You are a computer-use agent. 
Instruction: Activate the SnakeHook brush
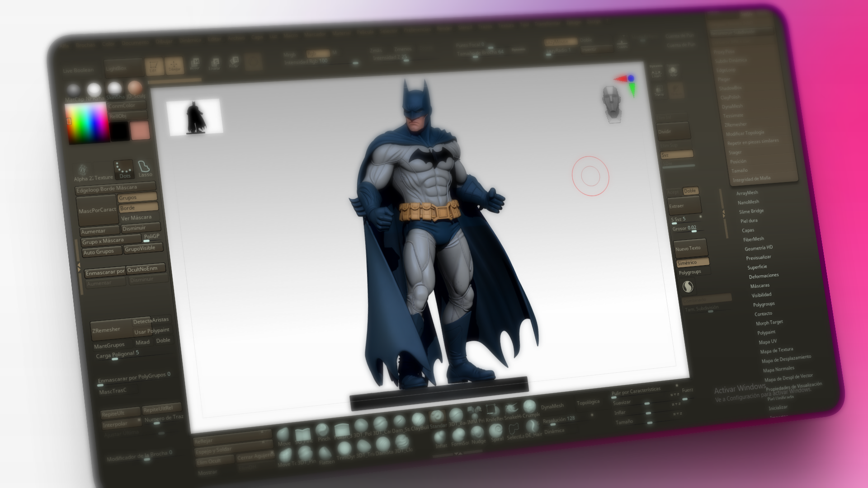coord(511,409)
